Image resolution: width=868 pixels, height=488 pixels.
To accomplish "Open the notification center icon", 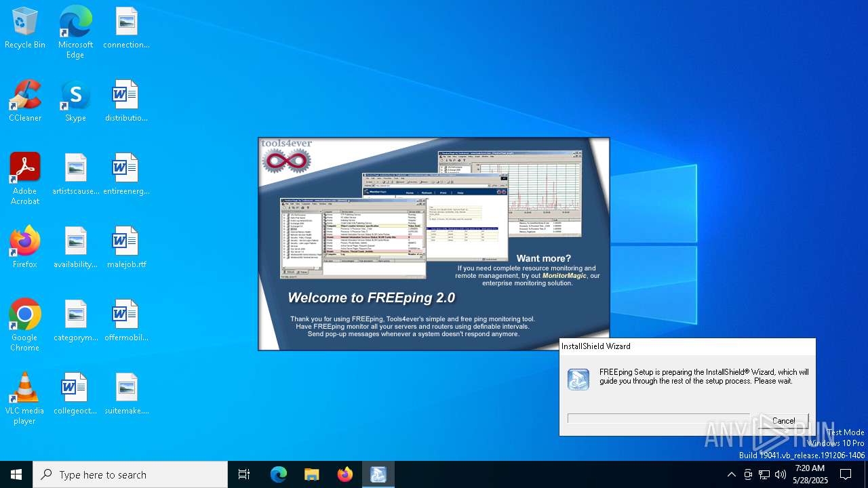I will pos(846,474).
